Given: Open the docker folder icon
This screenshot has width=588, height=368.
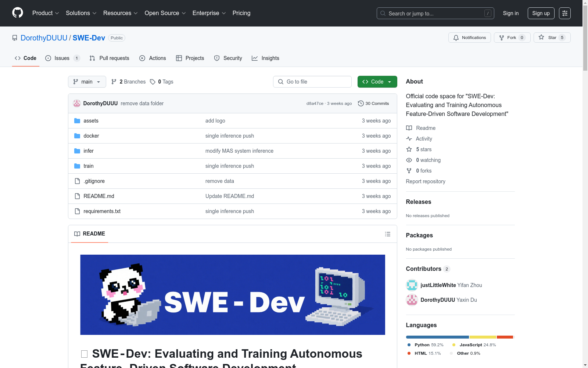Looking at the screenshot, I should tap(77, 136).
